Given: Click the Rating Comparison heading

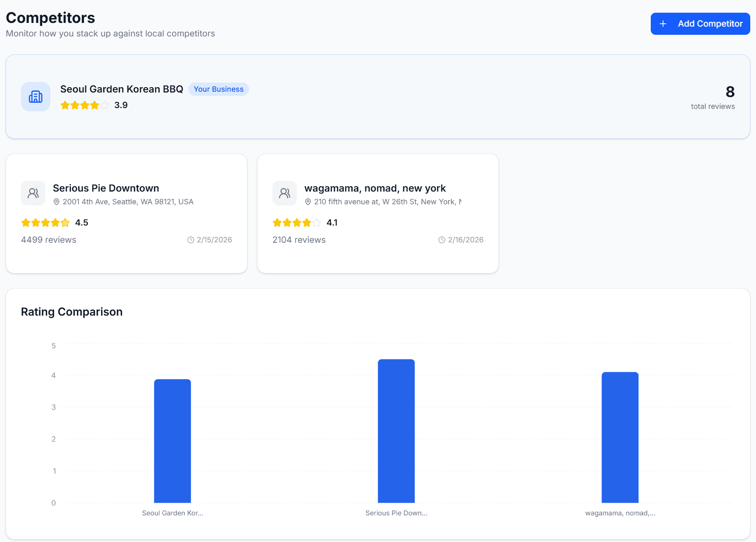Looking at the screenshot, I should pos(72,312).
